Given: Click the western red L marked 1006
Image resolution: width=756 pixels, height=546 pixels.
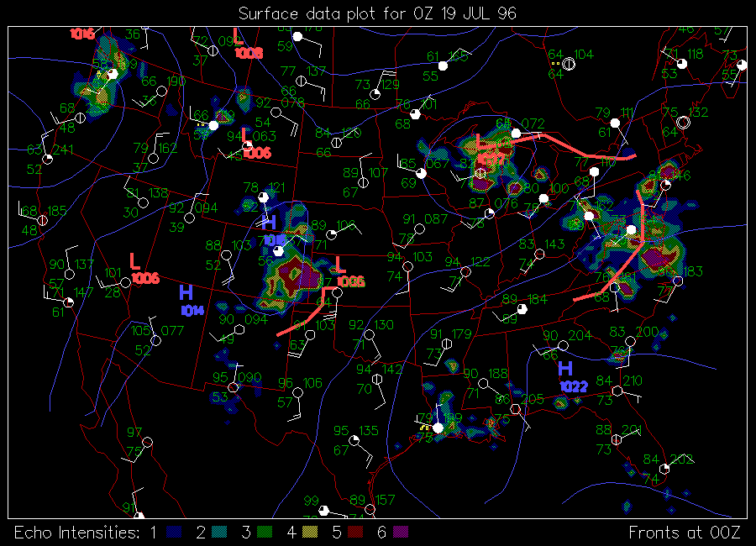Looking at the screenshot, I should [x=134, y=260].
